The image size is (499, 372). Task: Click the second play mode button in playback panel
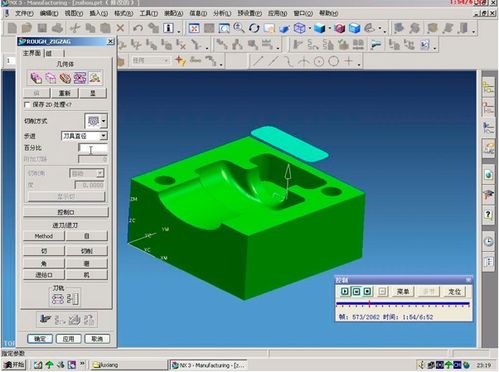click(356, 292)
